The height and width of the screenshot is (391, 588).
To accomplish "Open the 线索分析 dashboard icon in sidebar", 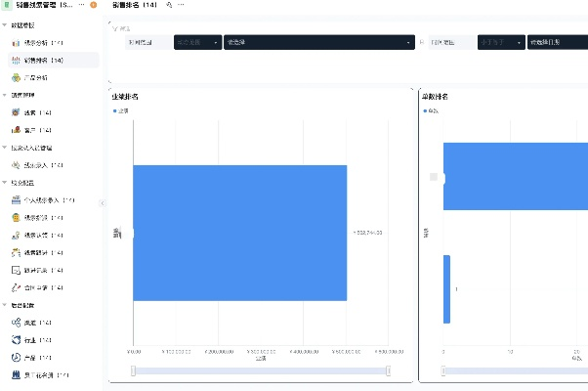I will click(16, 44).
